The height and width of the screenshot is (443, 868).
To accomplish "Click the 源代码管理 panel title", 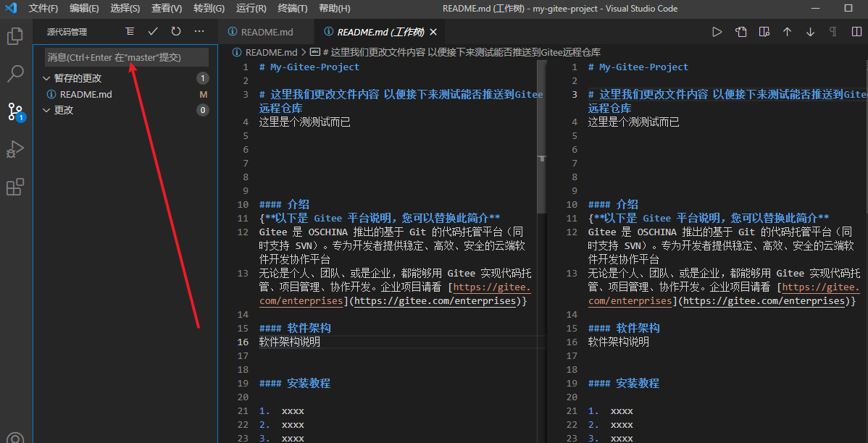I will [x=67, y=32].
